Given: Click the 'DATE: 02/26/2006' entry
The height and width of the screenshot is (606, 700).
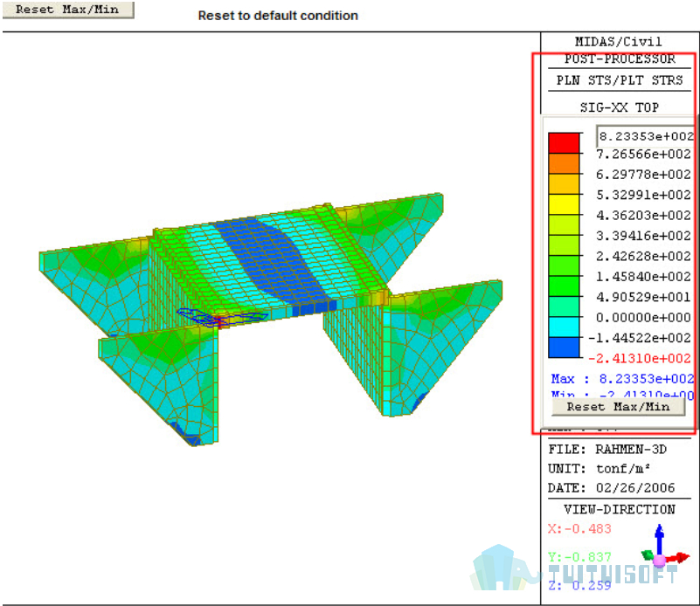Looking at the screenshot, I should click(x=611, y=488).
